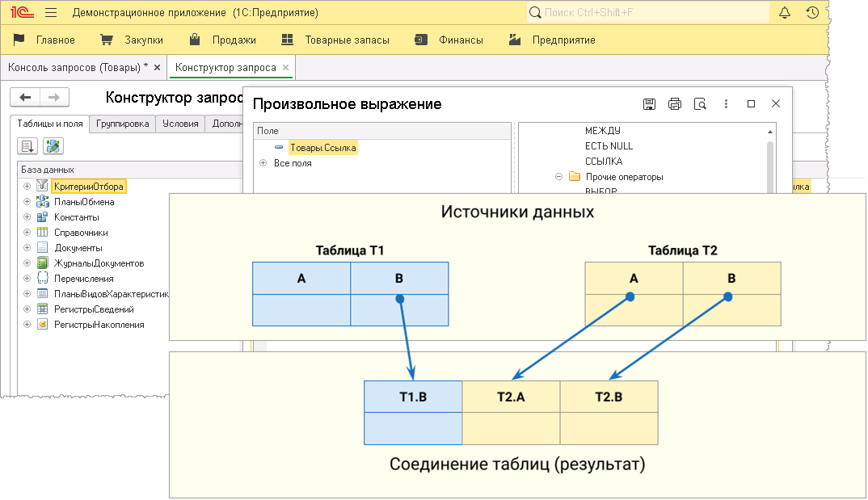Open the history clock icon
Screen dimensions: 868x500
(x=812, y=13)
